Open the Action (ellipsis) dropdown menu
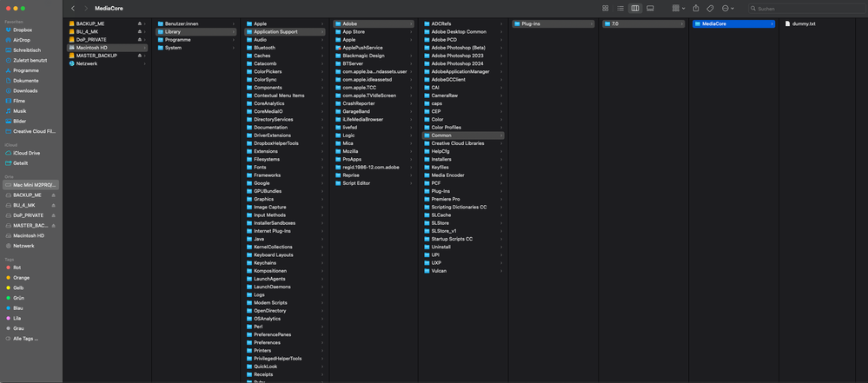This screenshot has width=868, height=383. pos(728,9)
